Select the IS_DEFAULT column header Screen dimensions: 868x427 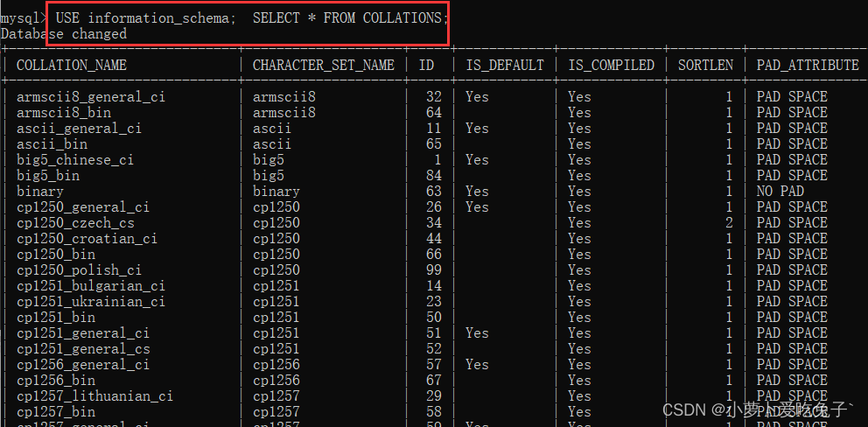[505, 66]
